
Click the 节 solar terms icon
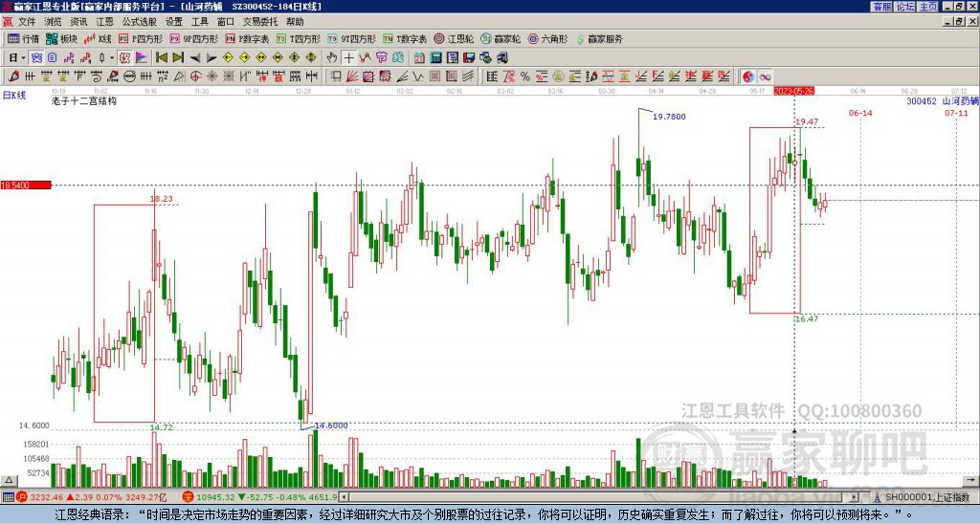[381, 58]
